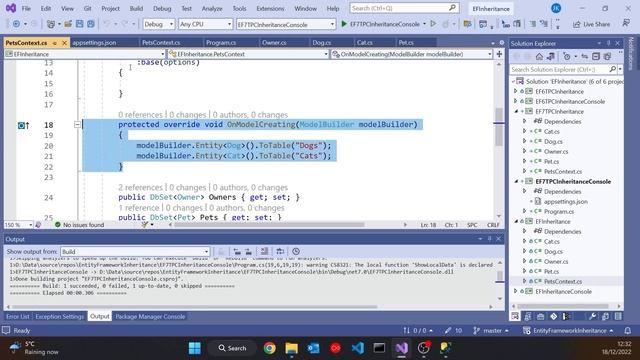Viewport: 640px width, 360px height.
Task: Click EntityFrameworkInheritance repository in status bar
Action: tap(568, 330)
